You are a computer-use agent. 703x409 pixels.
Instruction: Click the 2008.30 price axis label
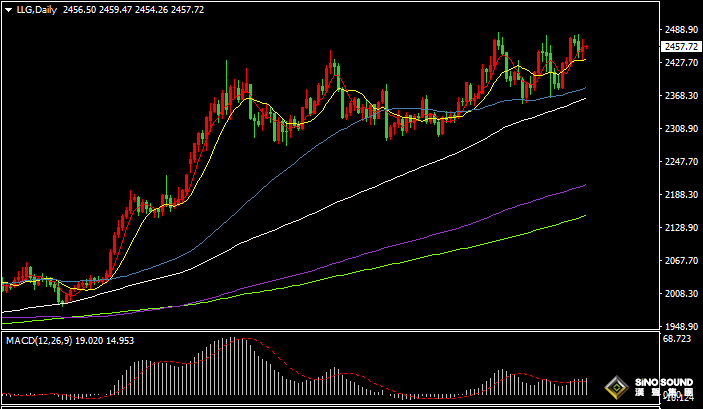point(680,294)
